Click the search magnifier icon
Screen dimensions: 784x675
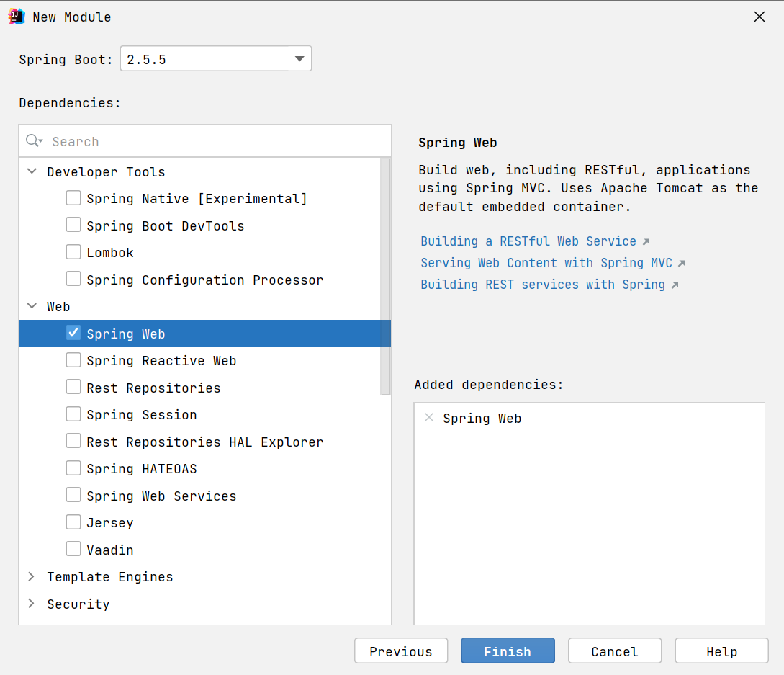pyautogui.click(x=34, y=140)
